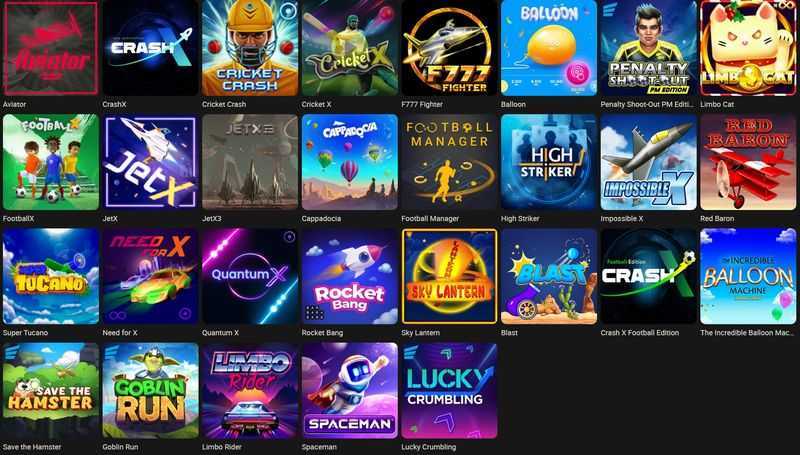
Task: Click the Limbo Cat game image
Action: click(748, 48)
